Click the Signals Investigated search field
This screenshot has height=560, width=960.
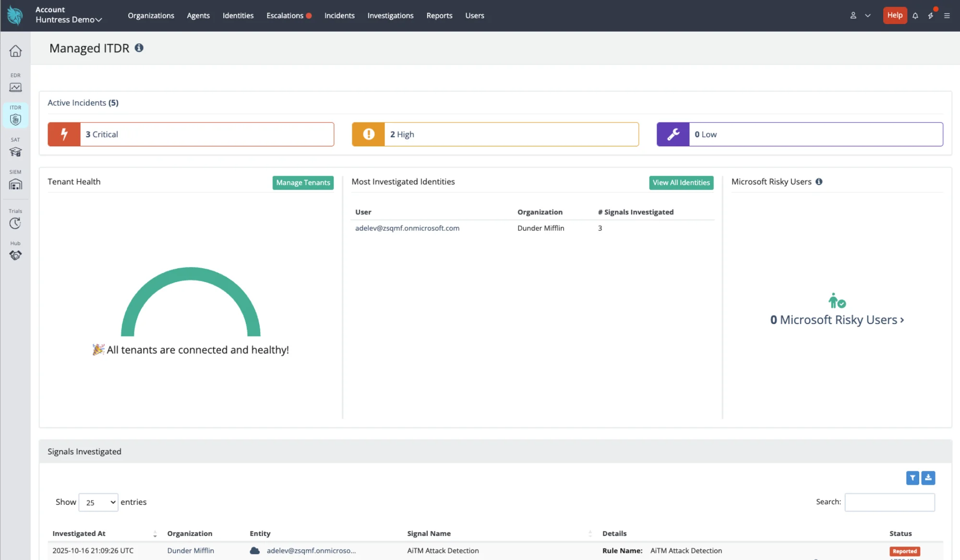889,502
